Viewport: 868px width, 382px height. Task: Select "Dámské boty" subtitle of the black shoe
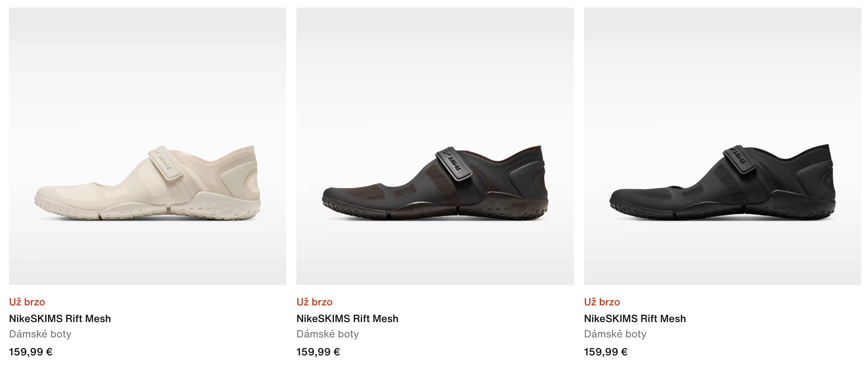point(615,334)
